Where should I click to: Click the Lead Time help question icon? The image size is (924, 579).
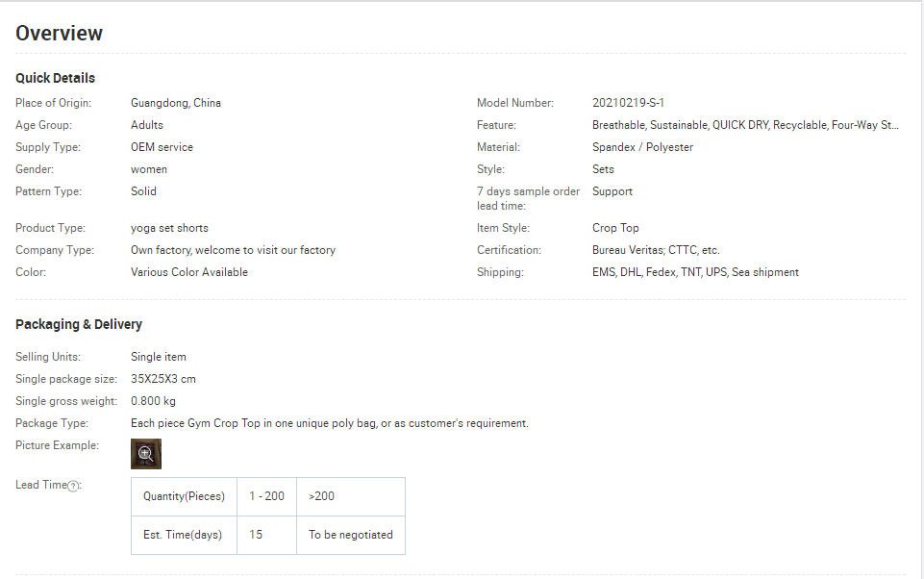click(73, 486)
